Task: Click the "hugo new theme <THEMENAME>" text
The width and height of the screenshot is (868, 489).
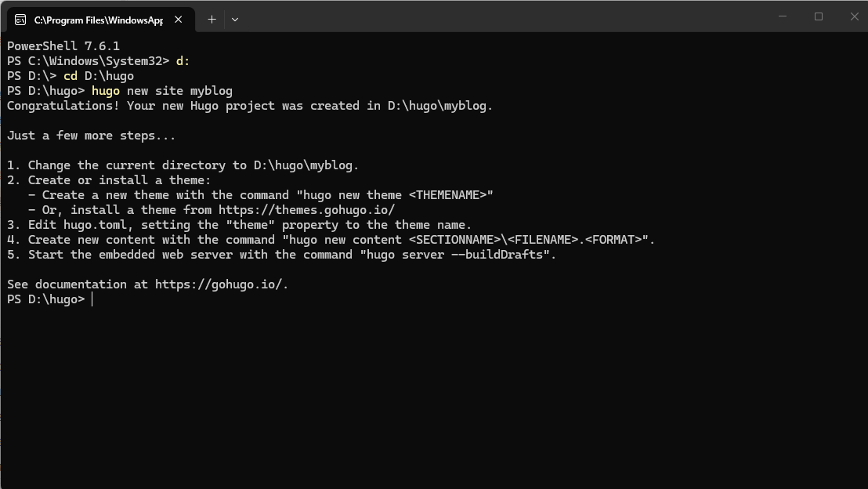Action: coord(395,195)
